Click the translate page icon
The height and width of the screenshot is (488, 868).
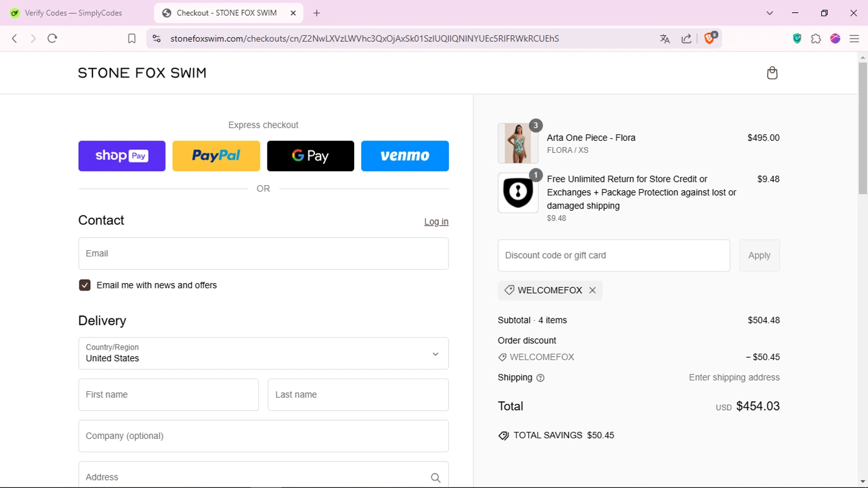coord(665,39)
